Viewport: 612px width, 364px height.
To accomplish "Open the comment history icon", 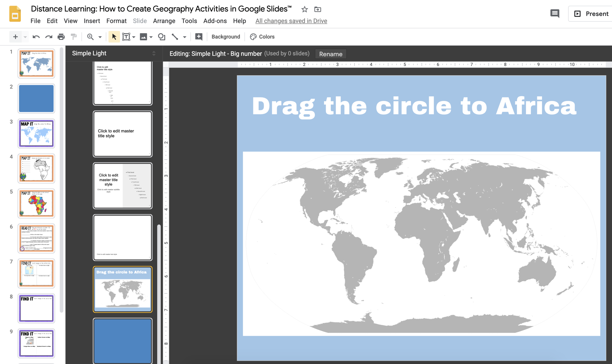I will 555,13.
